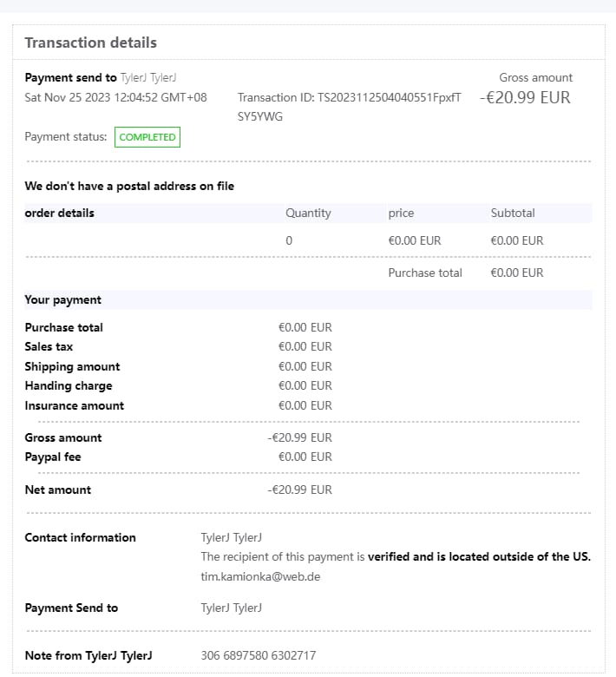Select the Transaction ID text

[x=349, y=97]
